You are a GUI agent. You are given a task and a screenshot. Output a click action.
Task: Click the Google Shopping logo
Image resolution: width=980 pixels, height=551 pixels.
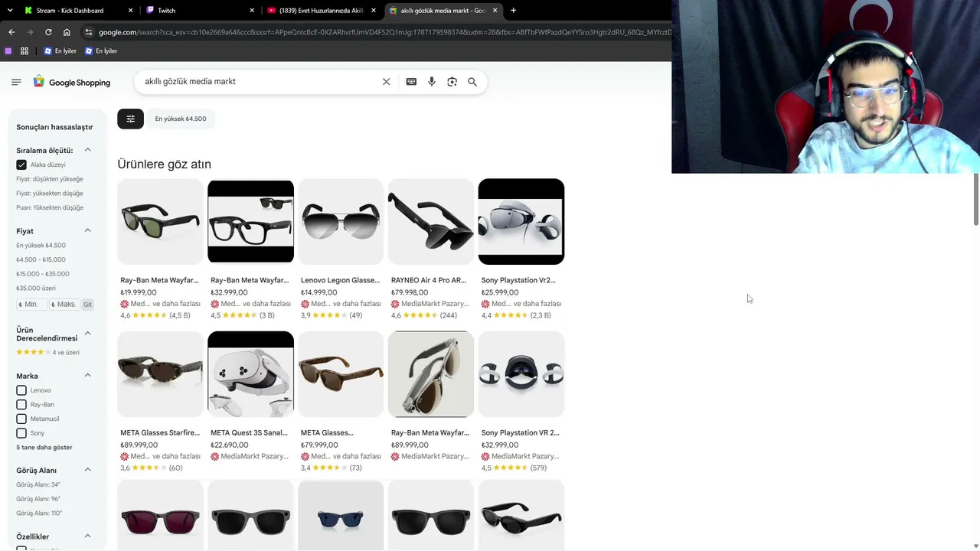pyautogui.click(x=72, y=82)
